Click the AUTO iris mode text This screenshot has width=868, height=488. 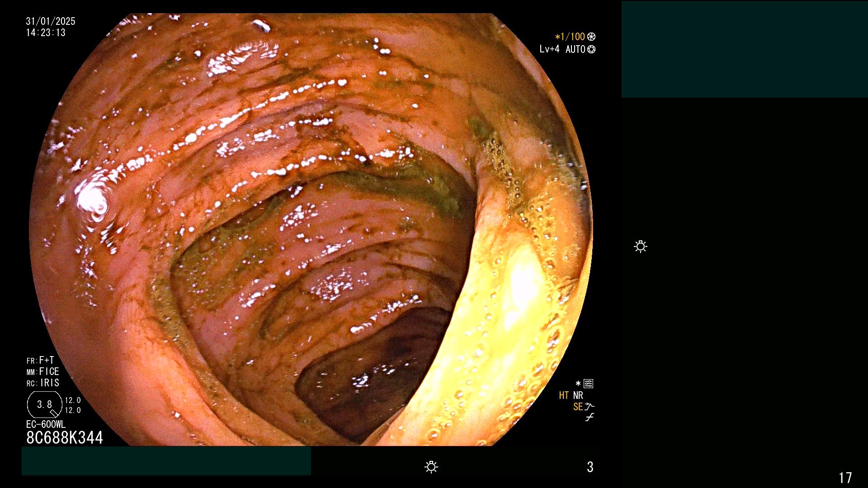pyautogui.click(x=576, y=49)
